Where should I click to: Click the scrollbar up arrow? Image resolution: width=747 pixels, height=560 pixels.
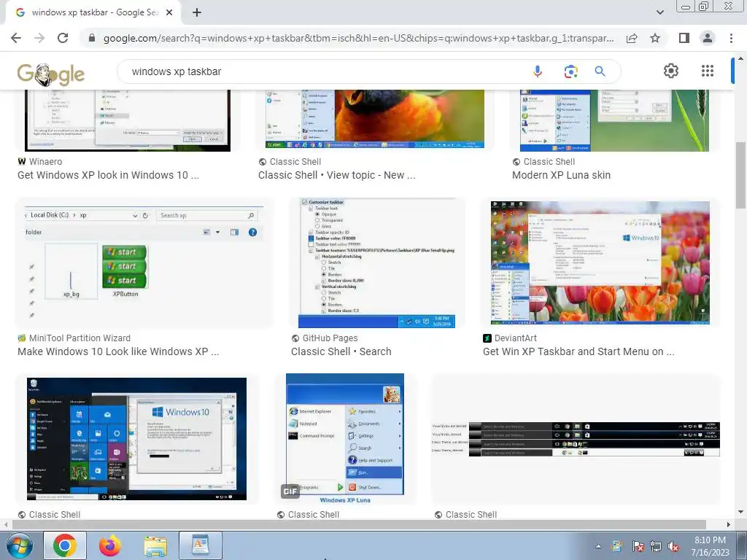pyautogui.click(x=741, y=58)
